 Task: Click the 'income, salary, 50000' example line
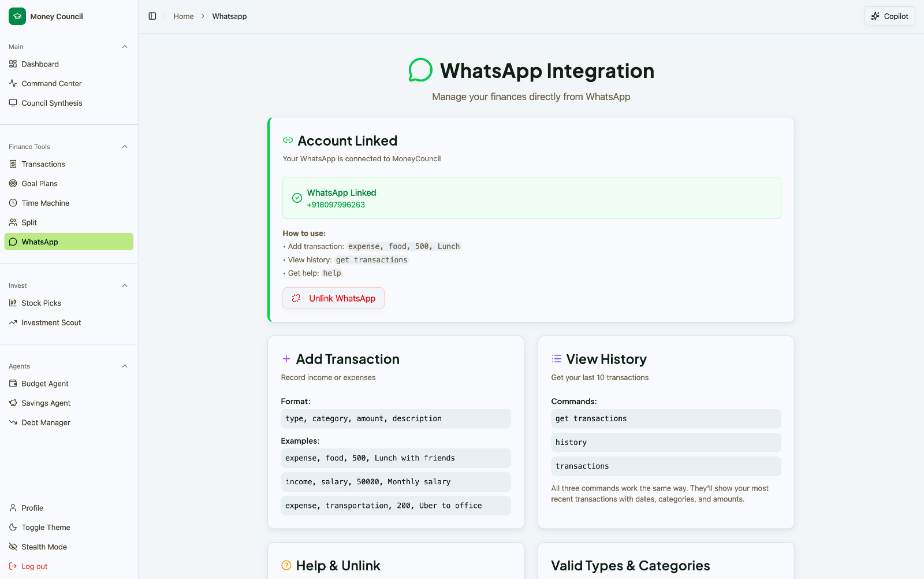coord(396,482)
